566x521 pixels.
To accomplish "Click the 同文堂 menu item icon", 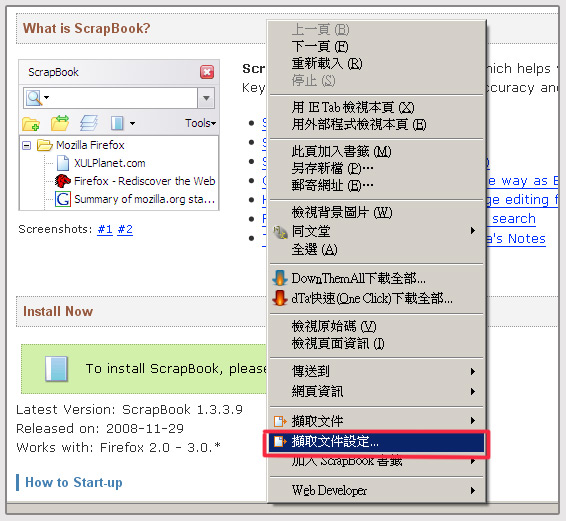I will pos(279,231).
